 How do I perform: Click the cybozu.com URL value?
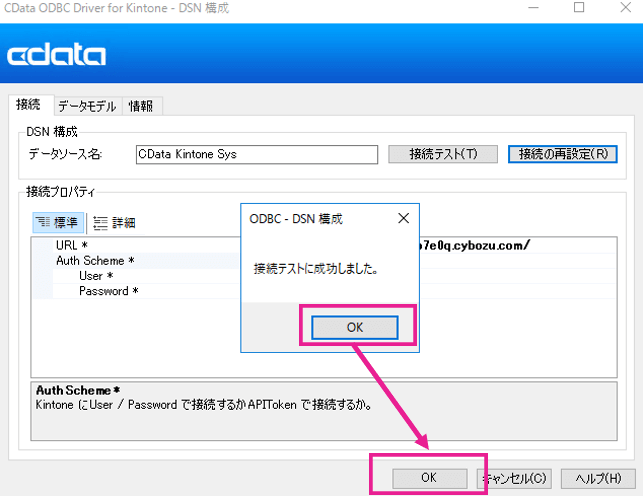click(x=474, y=246)
